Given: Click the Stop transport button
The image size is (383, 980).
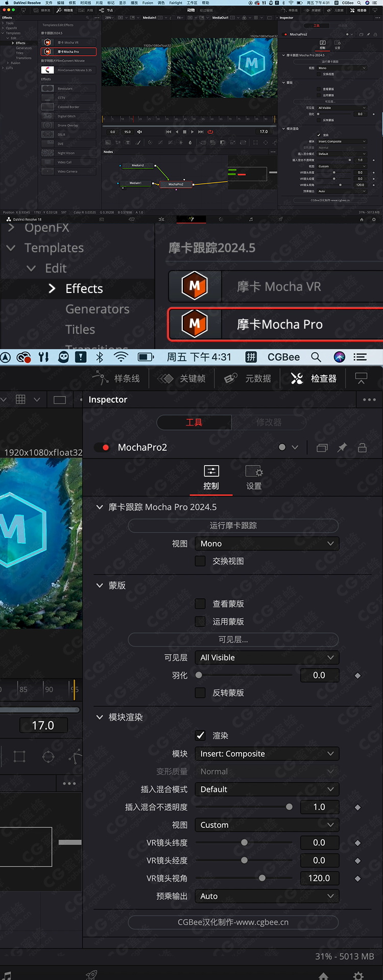Looking at the screenshot, I should point(184,132).
